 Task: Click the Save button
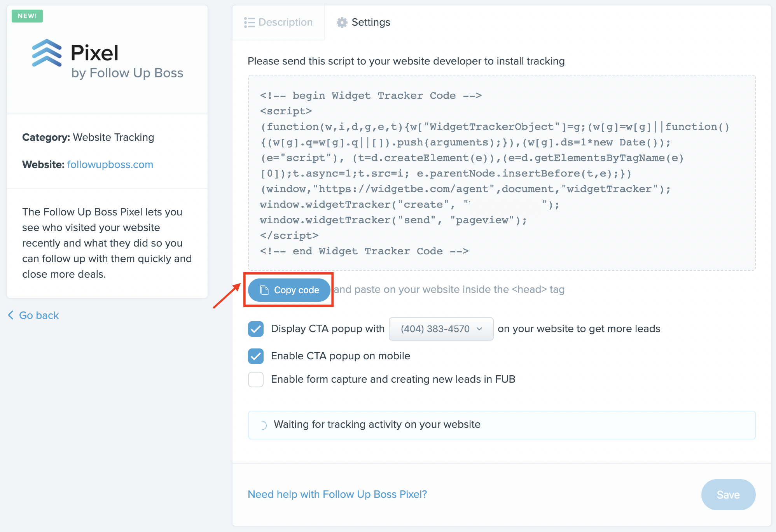(x=728, y=495)
